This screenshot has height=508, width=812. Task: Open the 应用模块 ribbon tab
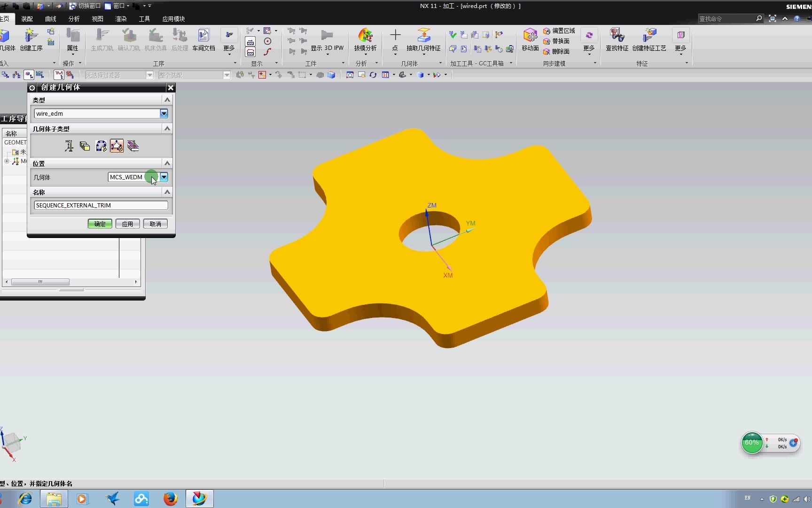(173, 19)
